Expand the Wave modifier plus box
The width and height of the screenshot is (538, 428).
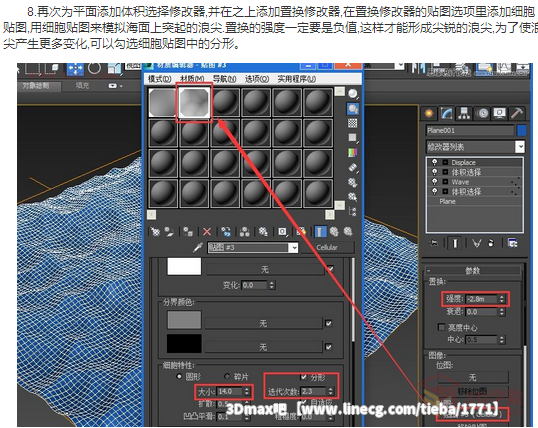coord(445,181)
